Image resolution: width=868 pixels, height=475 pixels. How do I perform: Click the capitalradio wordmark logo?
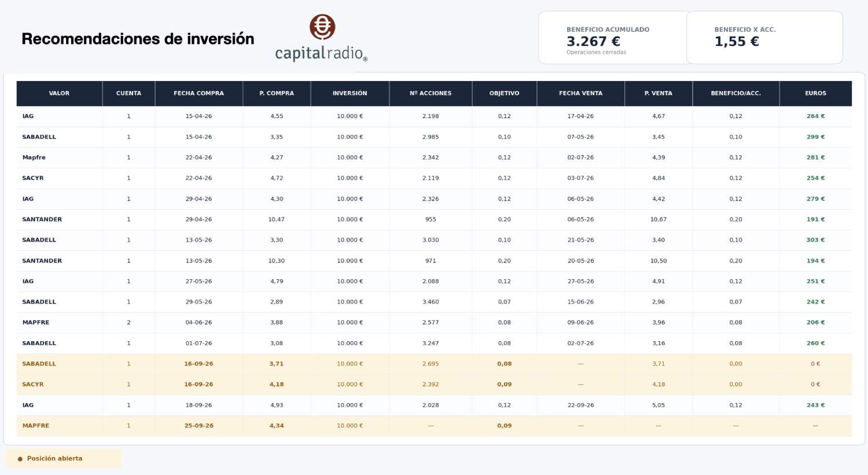[x=321, y=53]
